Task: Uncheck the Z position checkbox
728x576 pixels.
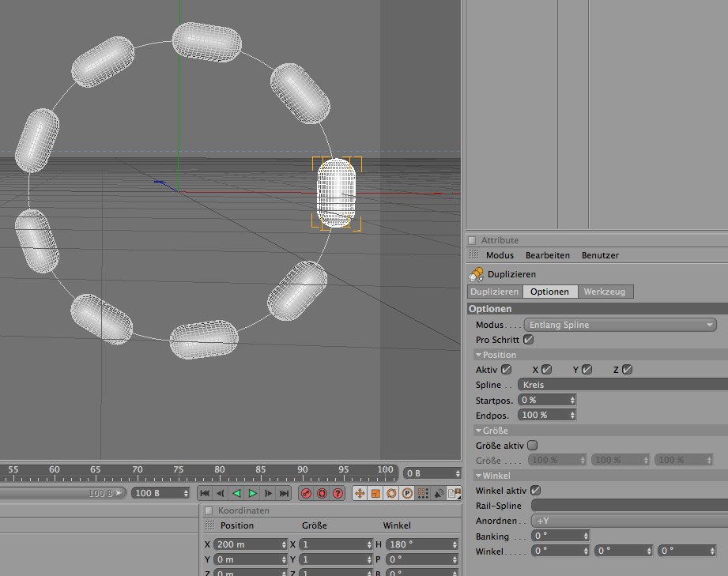Action: (x=628, y=370)
